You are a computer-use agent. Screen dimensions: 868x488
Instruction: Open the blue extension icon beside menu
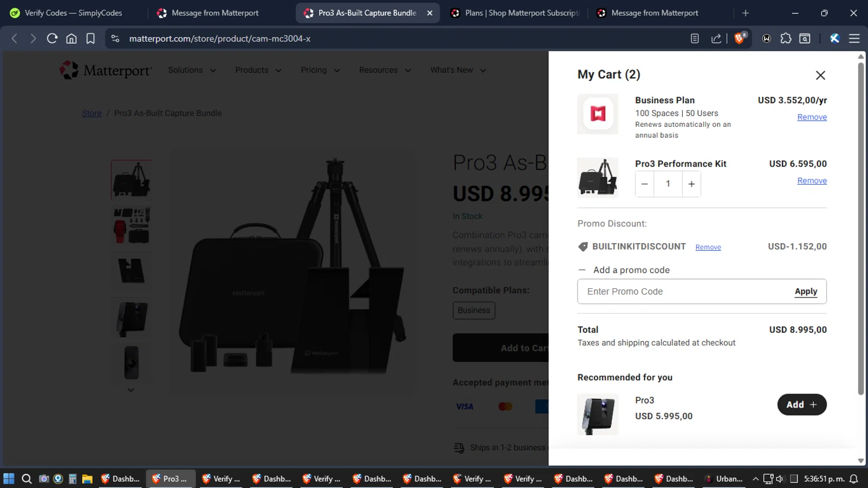coord(834,38)
